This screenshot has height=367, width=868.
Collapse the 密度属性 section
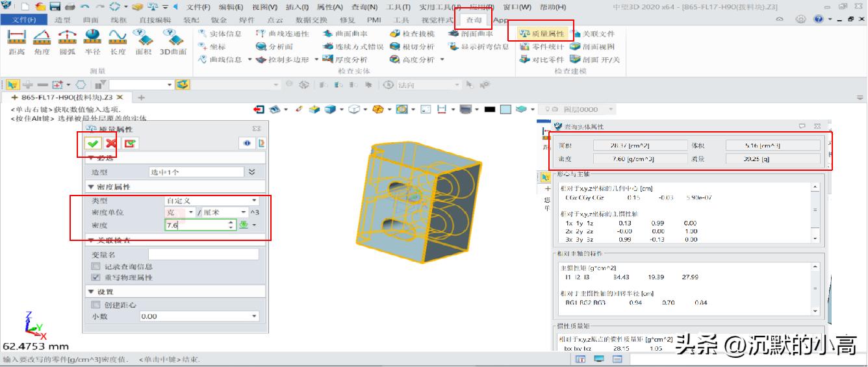[91, 187]
